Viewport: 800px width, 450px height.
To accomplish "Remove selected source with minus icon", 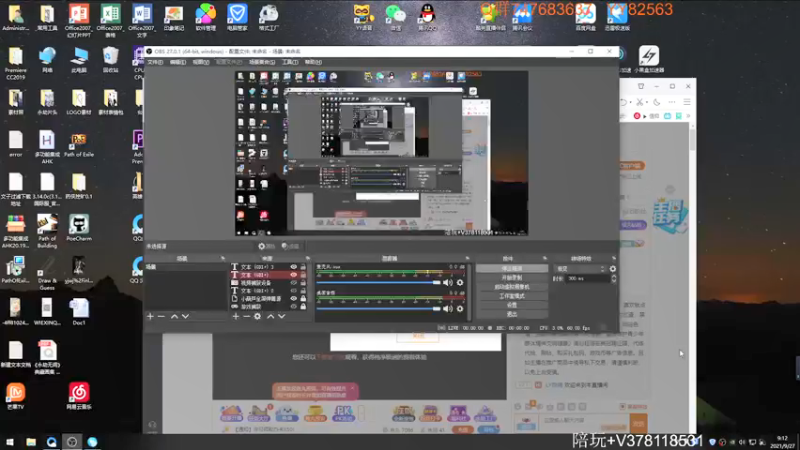I will coord(246,316).
